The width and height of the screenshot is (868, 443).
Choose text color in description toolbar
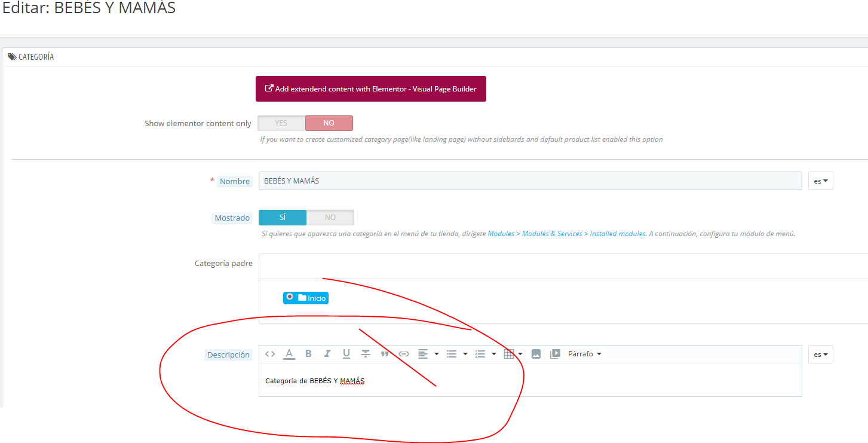(x=289, y=354)
